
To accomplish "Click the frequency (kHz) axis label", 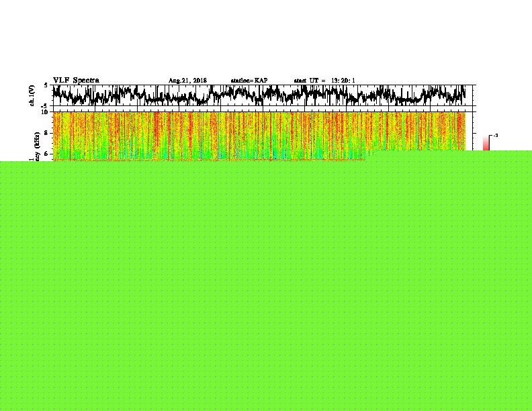I will 36,147.
